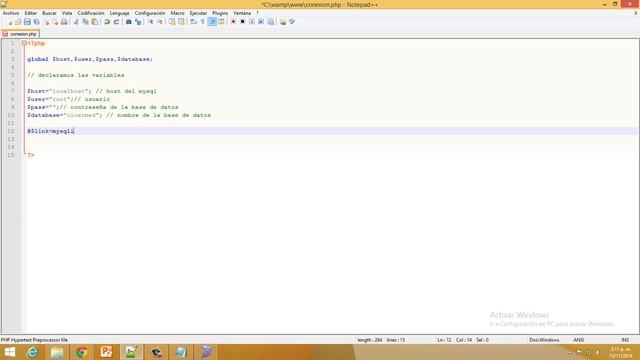Collapse the php block fold marker on line 1
The width and height of the screenshot is (640, 360).
pos(24,43)
